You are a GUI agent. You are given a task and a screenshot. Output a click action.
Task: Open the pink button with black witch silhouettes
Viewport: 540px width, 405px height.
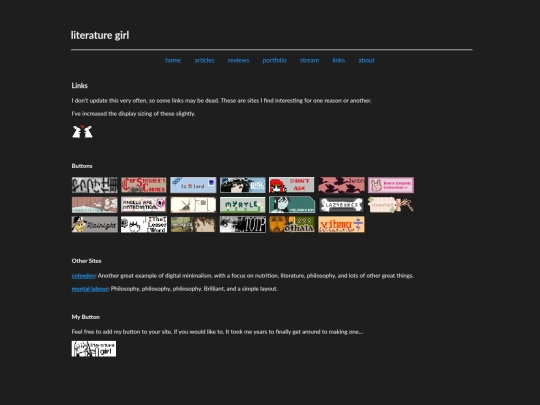341,185
